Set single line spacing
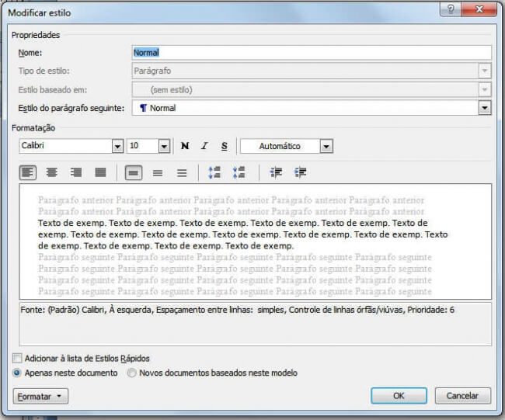The image size is (505, 420). tap(134, 173)
